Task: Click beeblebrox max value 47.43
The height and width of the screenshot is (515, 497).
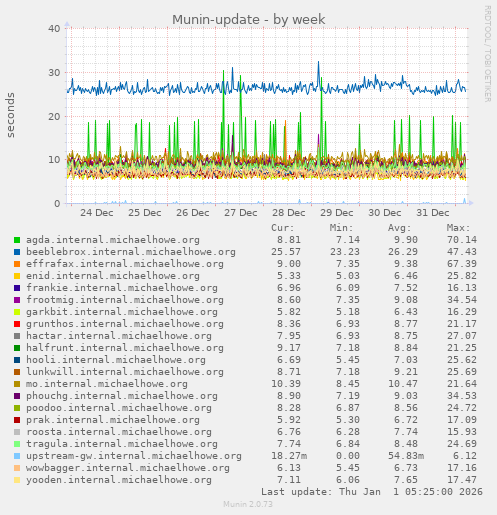Action: (x=462, y=252)
